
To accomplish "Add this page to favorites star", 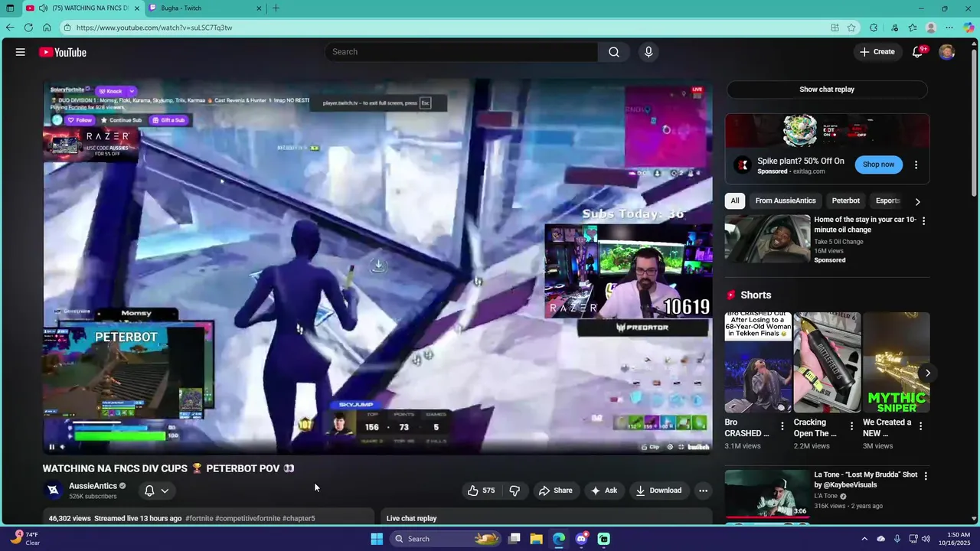I will click(851, 28).
